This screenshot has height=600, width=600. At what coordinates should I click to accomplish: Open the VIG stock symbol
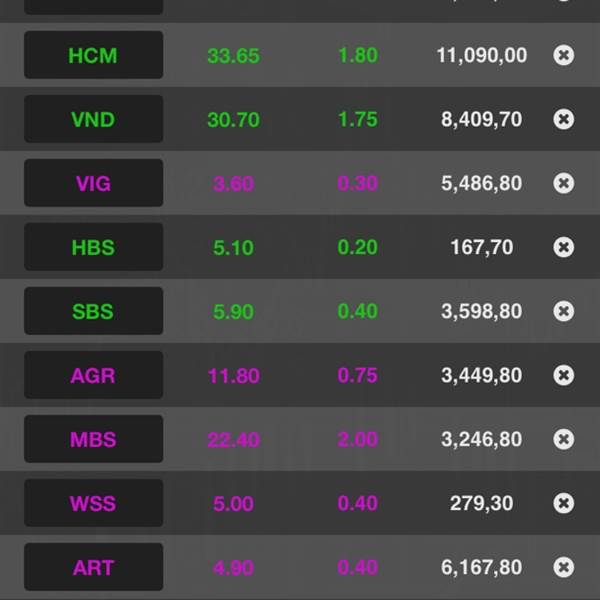click(93, 183)
